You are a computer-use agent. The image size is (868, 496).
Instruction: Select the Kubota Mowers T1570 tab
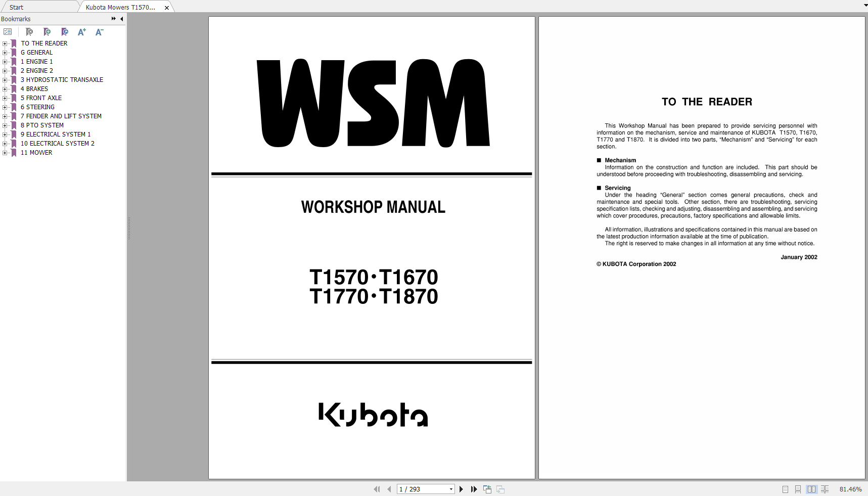(x=120, y=7)
